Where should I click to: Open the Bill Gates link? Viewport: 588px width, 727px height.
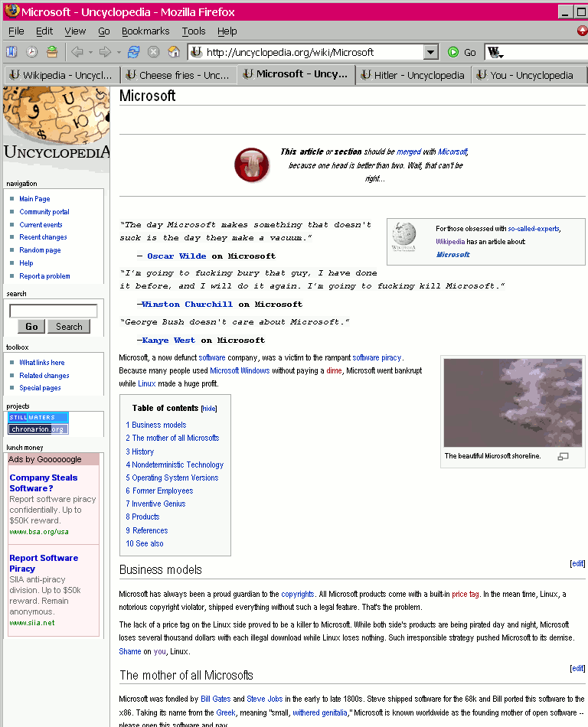216,699
